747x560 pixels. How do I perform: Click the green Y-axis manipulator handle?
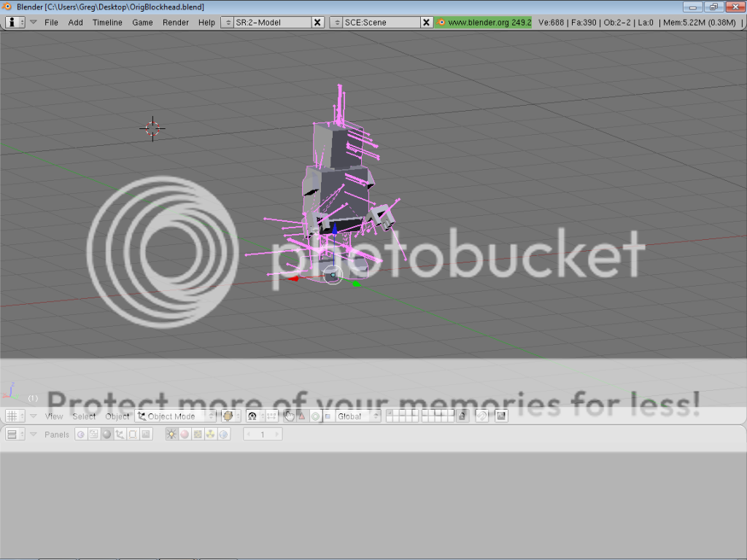[356, 284]
